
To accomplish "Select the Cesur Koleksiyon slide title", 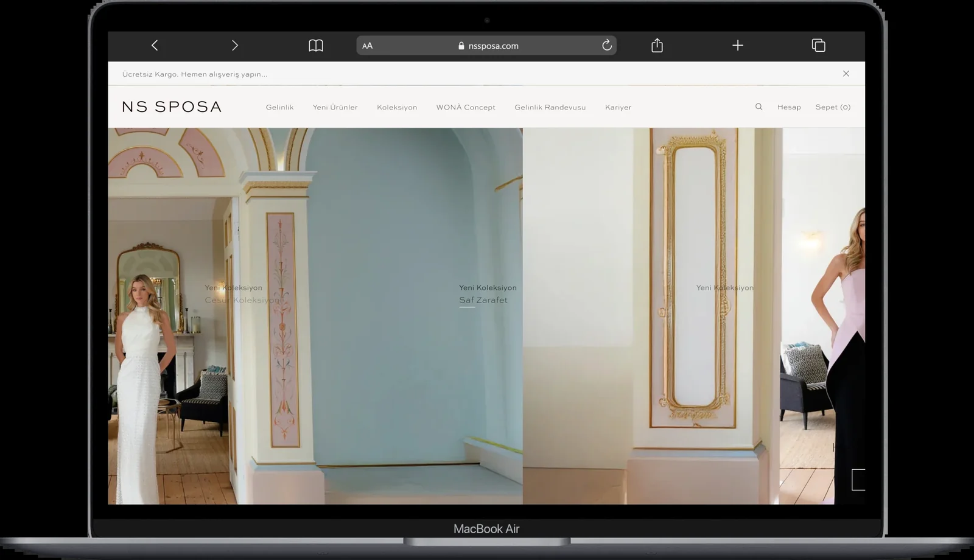I will 242,300.
